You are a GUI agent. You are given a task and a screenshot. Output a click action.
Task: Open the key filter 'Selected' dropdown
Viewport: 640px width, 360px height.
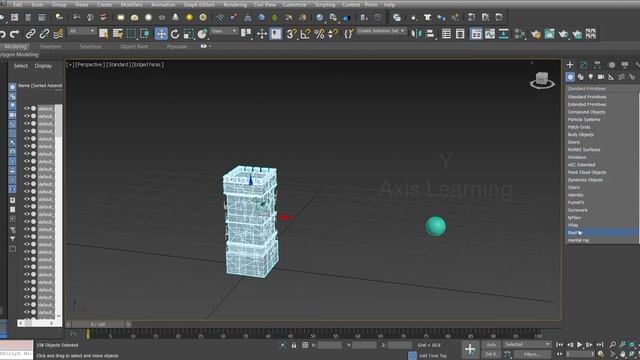click(527, 344)
